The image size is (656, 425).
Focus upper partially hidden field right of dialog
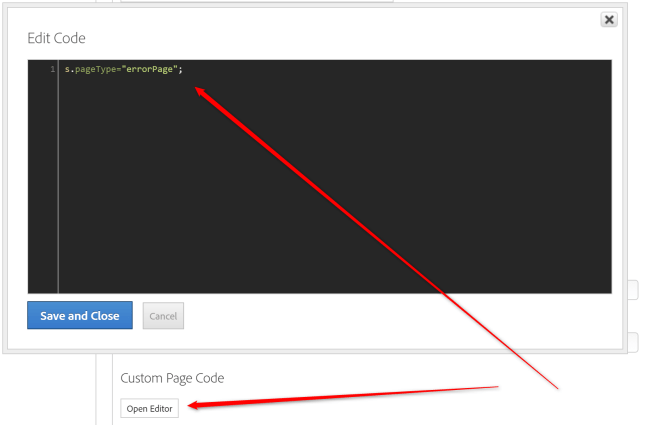(x=633, y=290)
